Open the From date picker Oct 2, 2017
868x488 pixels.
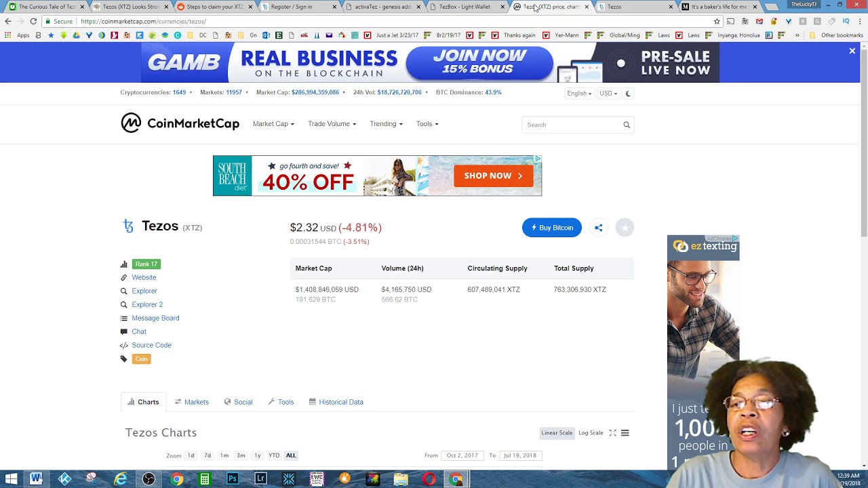462,455
